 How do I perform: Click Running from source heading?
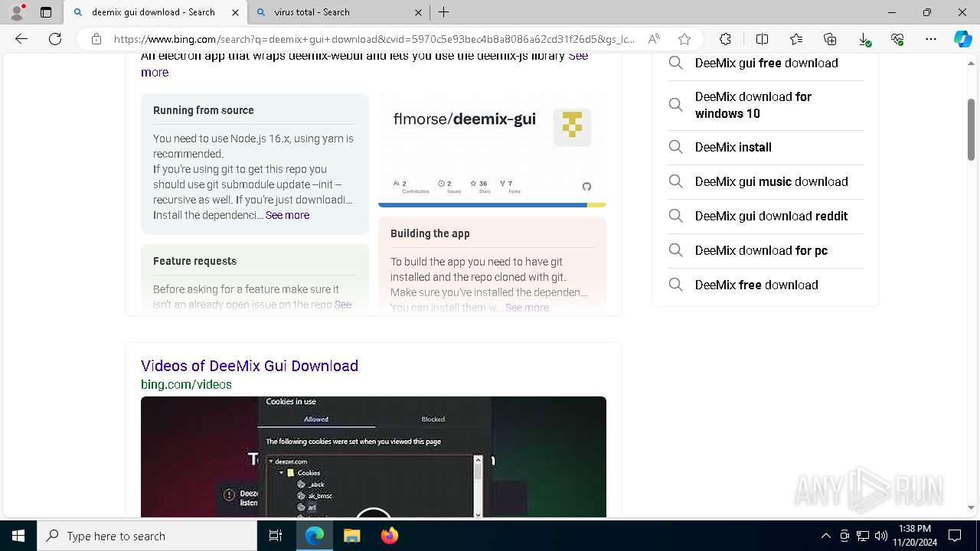(204, 110)
